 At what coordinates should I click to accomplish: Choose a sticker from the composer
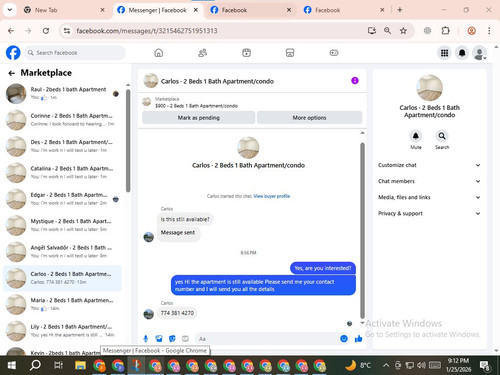tap(172, 339)
